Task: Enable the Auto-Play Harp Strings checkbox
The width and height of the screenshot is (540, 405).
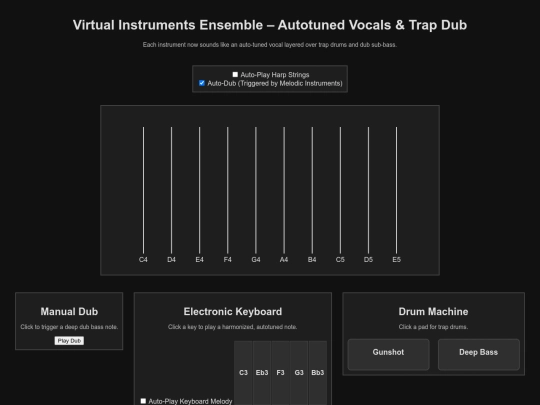Action: pyautogui.click(x=235, y=74)
